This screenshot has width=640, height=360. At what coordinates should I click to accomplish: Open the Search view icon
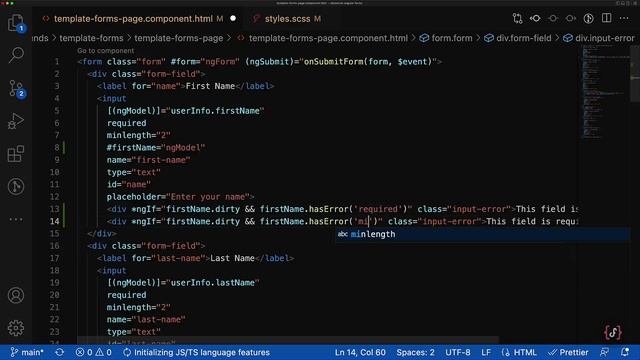tap(16, 55)
